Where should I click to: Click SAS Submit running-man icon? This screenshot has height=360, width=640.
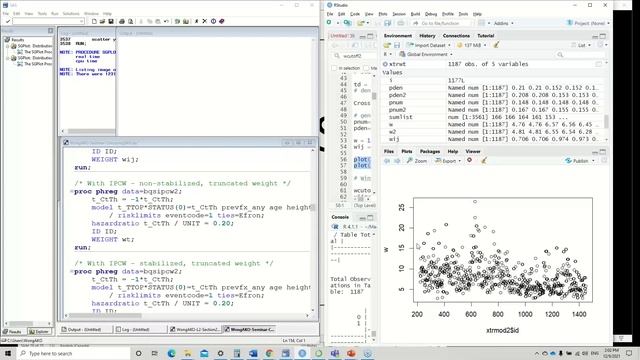pyautogui.click(x=196, y=21)
